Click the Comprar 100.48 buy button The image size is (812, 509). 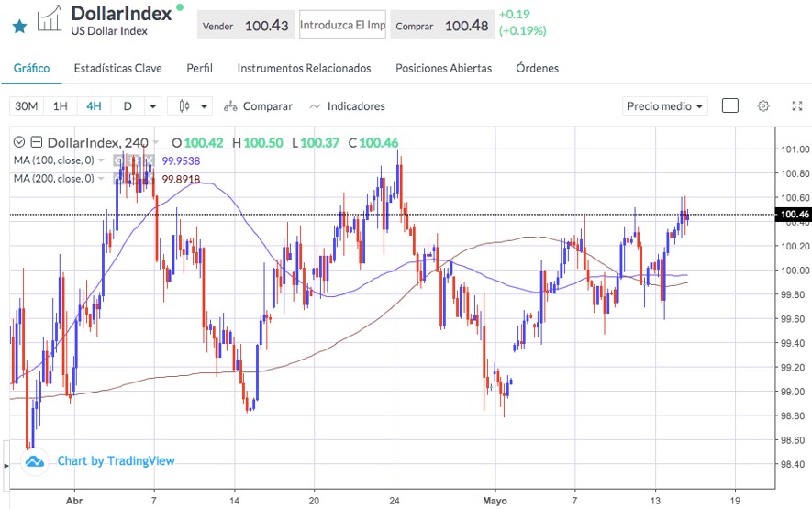[x=441, y=25]
